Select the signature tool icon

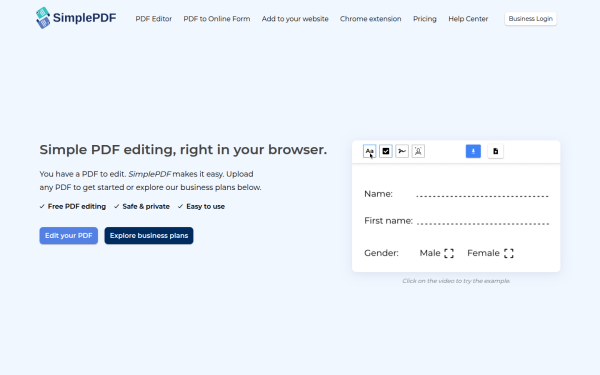pyautogui.click(x=402, y=151)
